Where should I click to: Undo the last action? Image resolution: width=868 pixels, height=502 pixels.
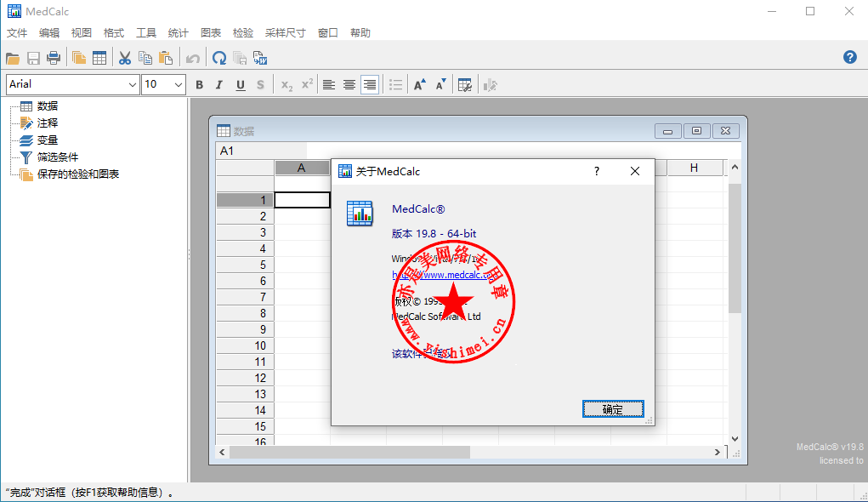(x=193, y=58)
